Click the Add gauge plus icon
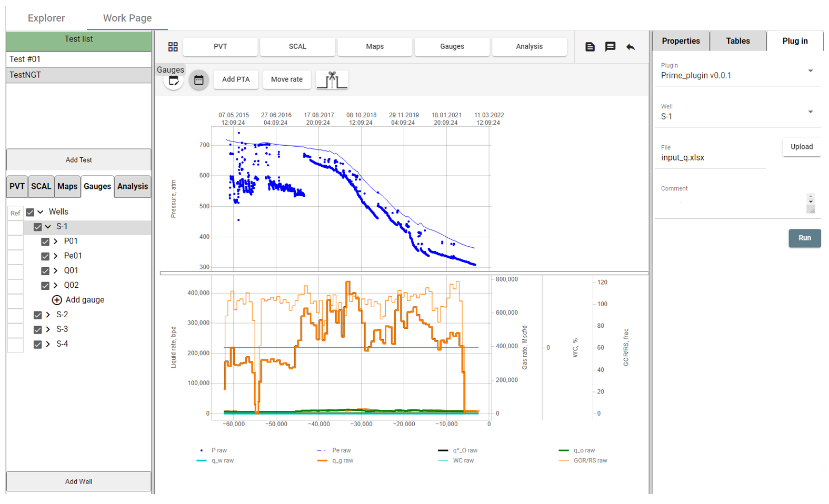Screen dimensions: 829x504 click(57, 300)
